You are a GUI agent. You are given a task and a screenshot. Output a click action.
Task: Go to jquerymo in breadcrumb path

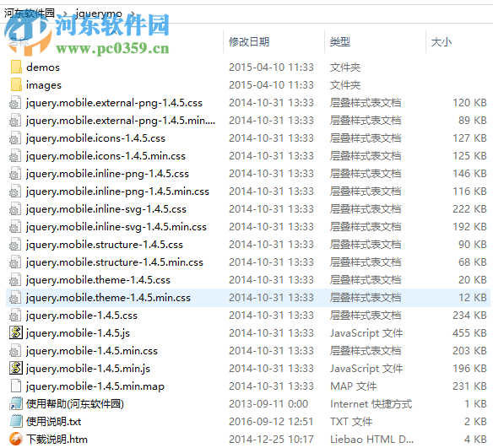coord(99,13)
